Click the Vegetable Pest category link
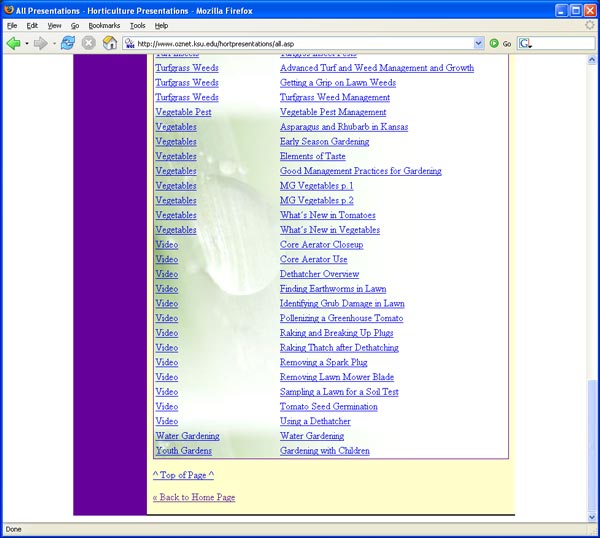Screen dimensions: 600x538 pyautogui.click(x=183, y=112)
